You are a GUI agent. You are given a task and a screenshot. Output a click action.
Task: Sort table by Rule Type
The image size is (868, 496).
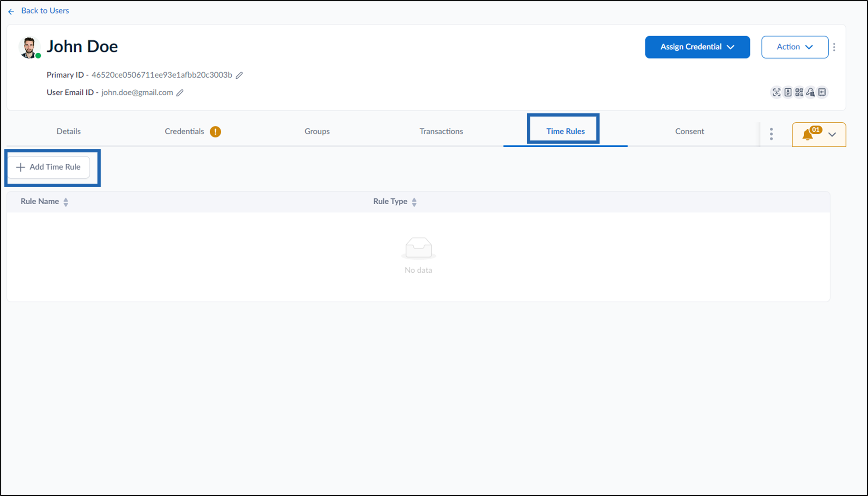point(414,202)
